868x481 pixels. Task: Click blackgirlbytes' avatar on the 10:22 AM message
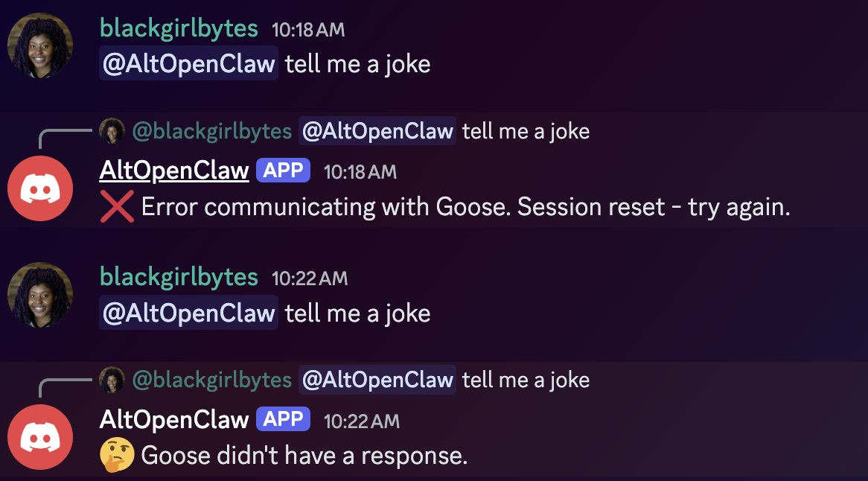40,294
